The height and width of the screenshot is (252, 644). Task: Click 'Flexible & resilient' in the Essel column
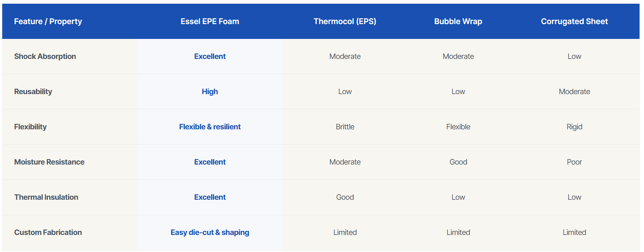pyautogui.click(x=210, y=127)
